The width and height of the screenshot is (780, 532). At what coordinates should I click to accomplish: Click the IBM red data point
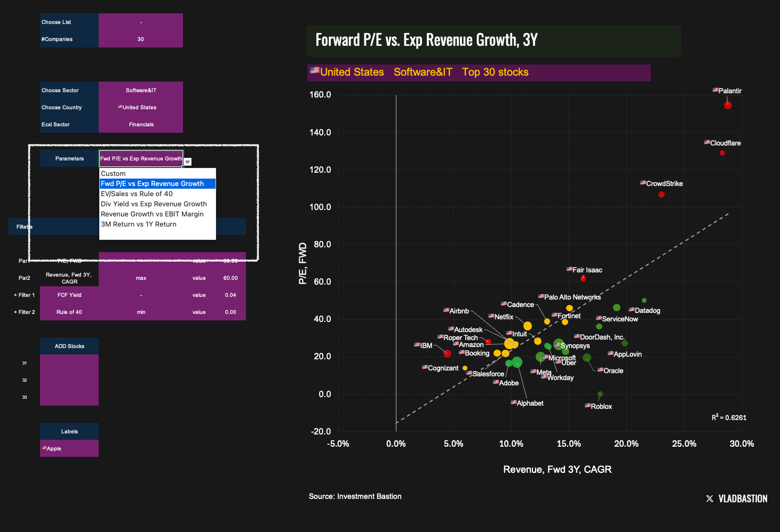447,353
